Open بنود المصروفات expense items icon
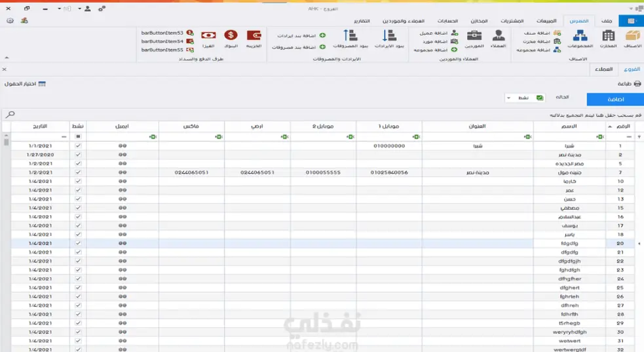 pyautogui.click(x=350, y=36)
